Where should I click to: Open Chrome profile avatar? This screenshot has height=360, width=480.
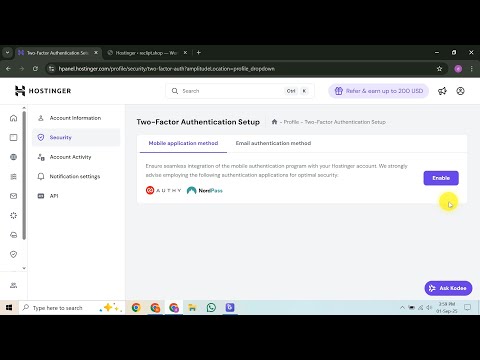(x=458, y=69)
